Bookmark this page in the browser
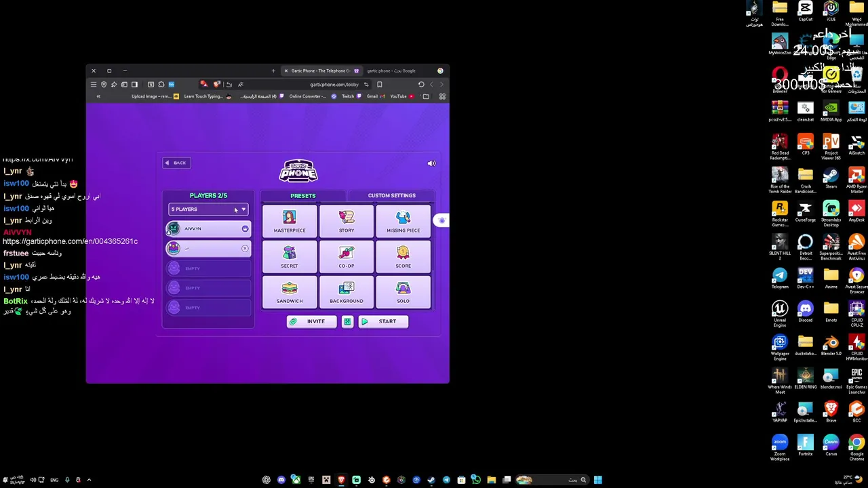Screen dimensions: 868x488 point(379,85)
